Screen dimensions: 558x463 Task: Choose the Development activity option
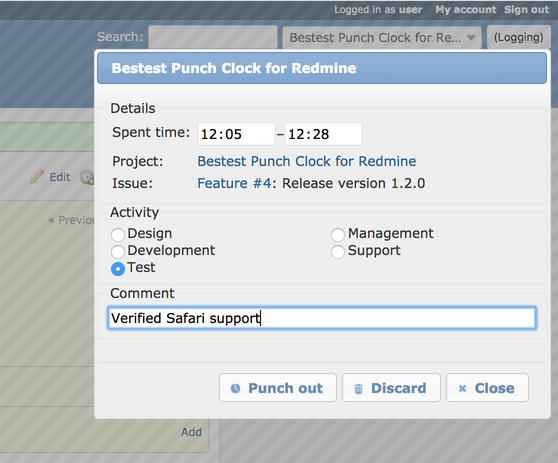pyautogui.click(x=118, y=252)
